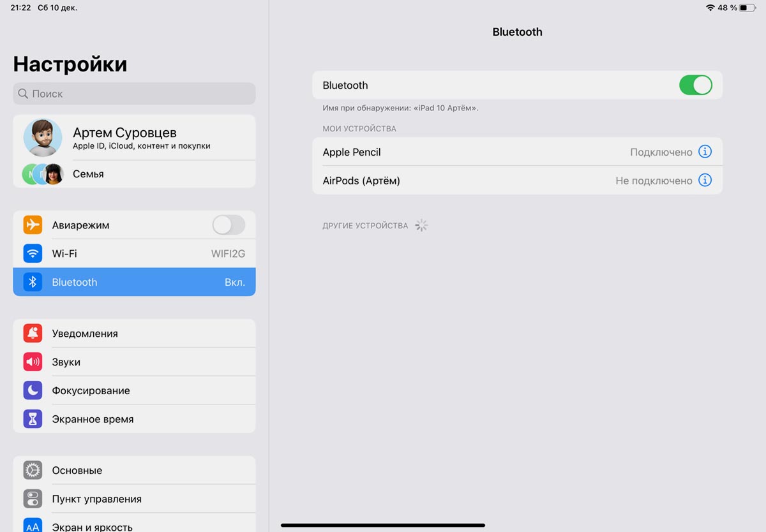This screenshot has height=532, width=766.
Task: Tap the Фокусирование moon icon
Action: pos(33,390)
